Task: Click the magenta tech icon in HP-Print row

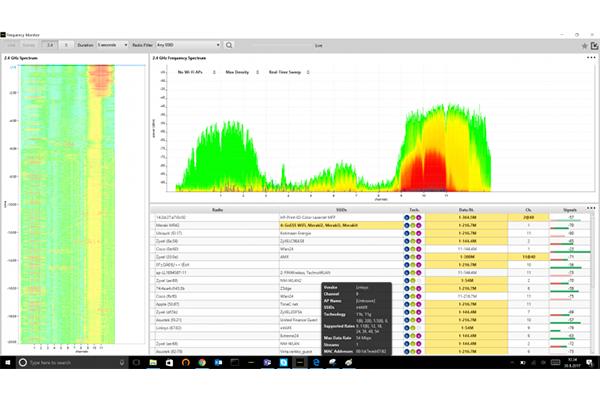Action: (419, 217)
